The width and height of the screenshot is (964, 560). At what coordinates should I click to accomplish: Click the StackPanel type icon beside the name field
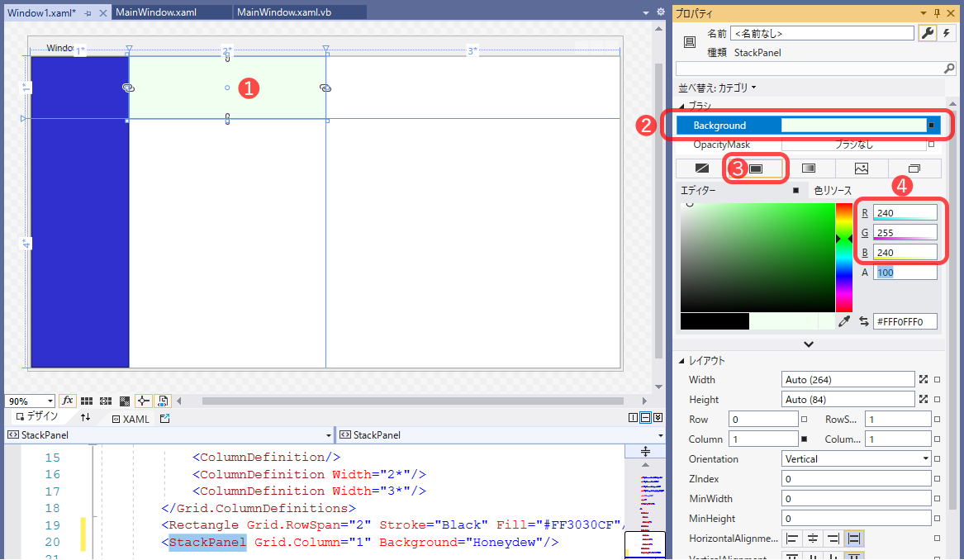[689, 42]
